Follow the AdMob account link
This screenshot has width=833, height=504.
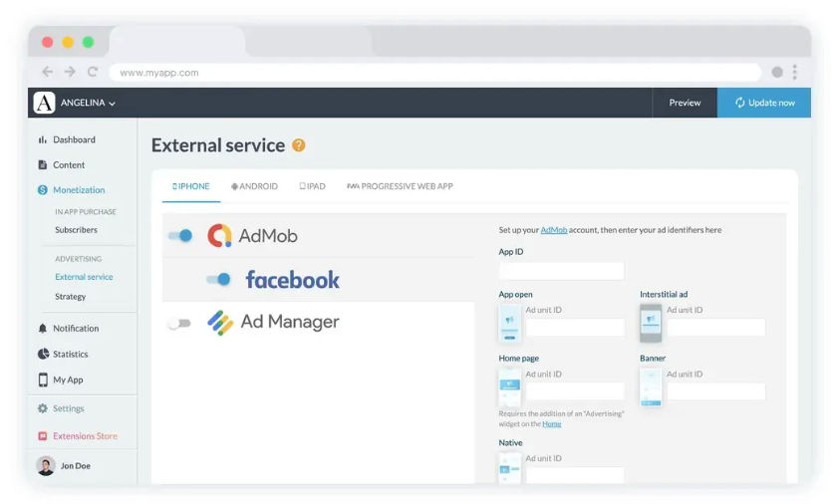(553, 230)
